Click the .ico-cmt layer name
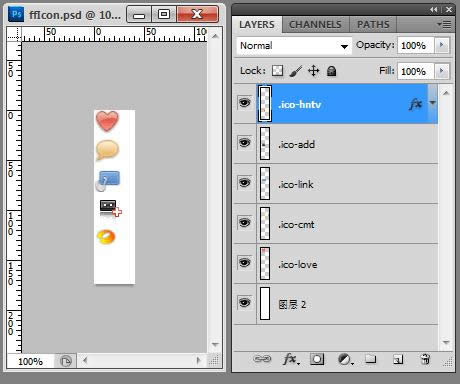 click(x=296, y=225)
